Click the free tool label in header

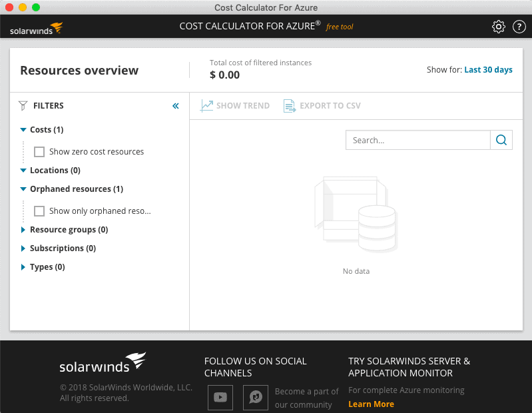point(340,27)
